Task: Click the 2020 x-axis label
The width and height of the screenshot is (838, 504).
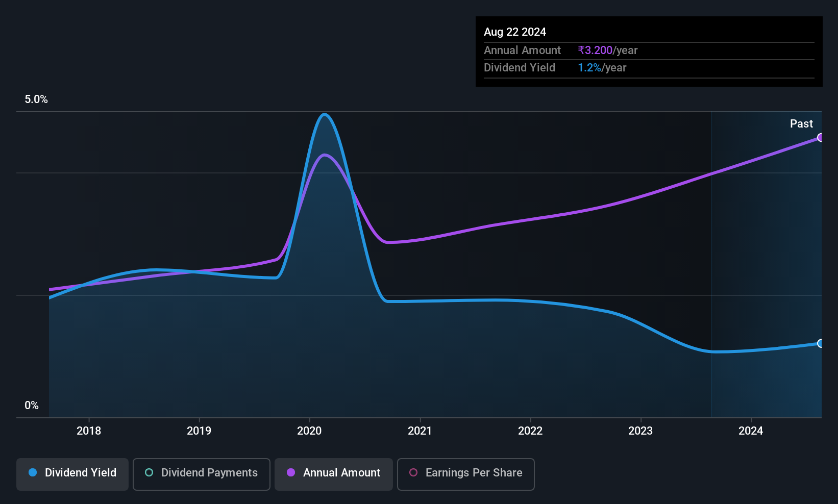Action: pos(309,431)
